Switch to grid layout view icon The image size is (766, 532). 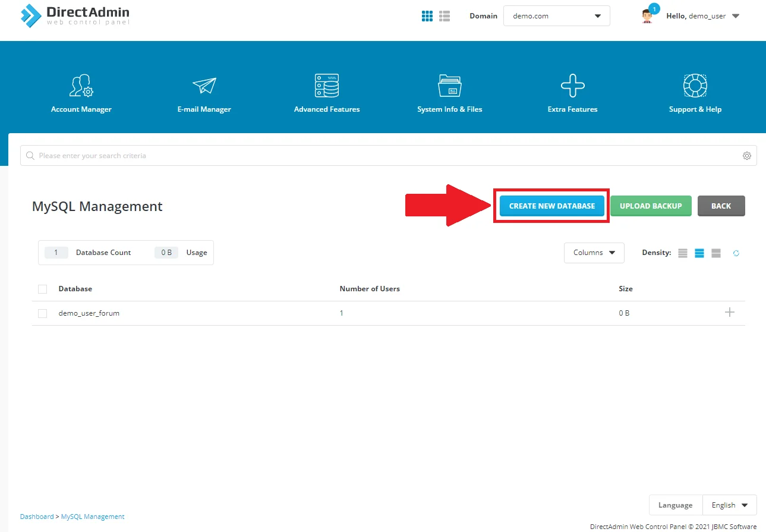point(427,16)
